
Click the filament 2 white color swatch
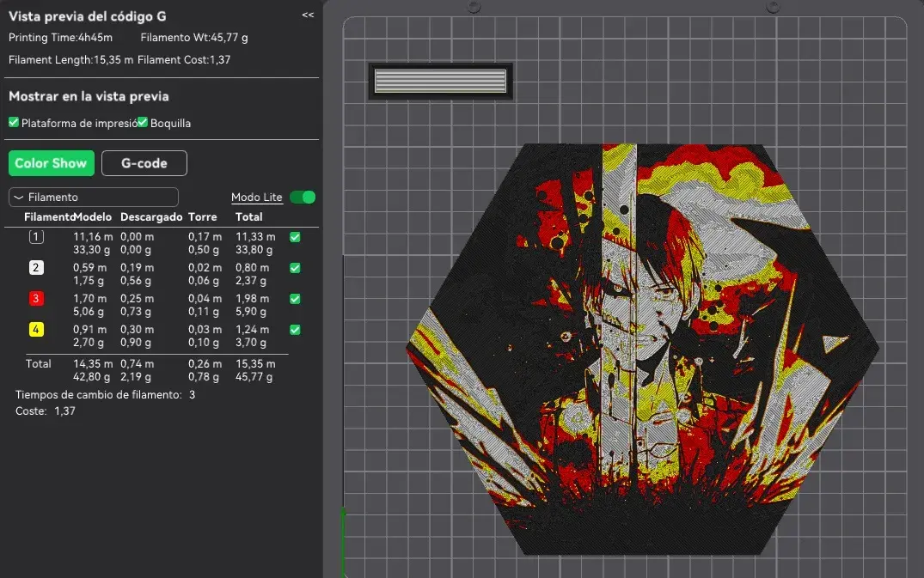[36, 268]
